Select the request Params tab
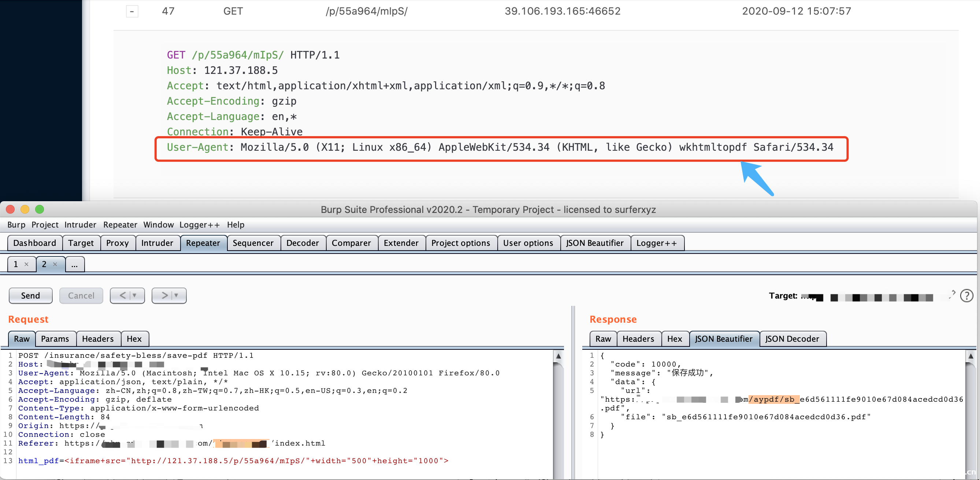Image resolution: width=980 pixels, height=480 pixels. coord(55,339)
